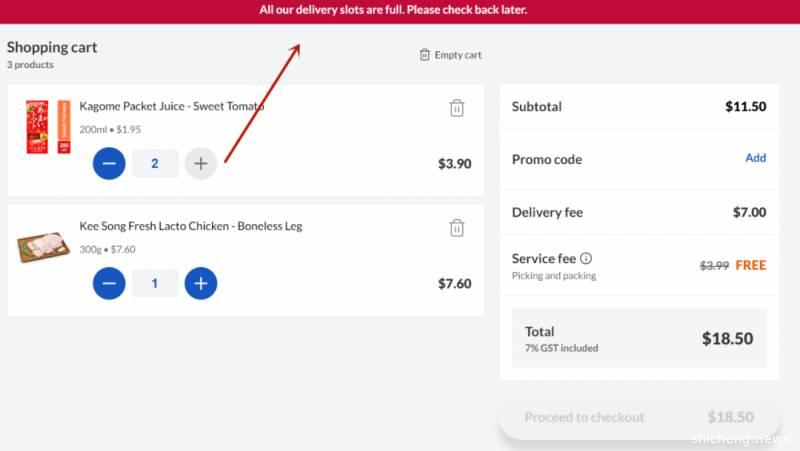Click Empty cart text link
The height and width of the screenshot is (451, 800).
coord(458,55)
